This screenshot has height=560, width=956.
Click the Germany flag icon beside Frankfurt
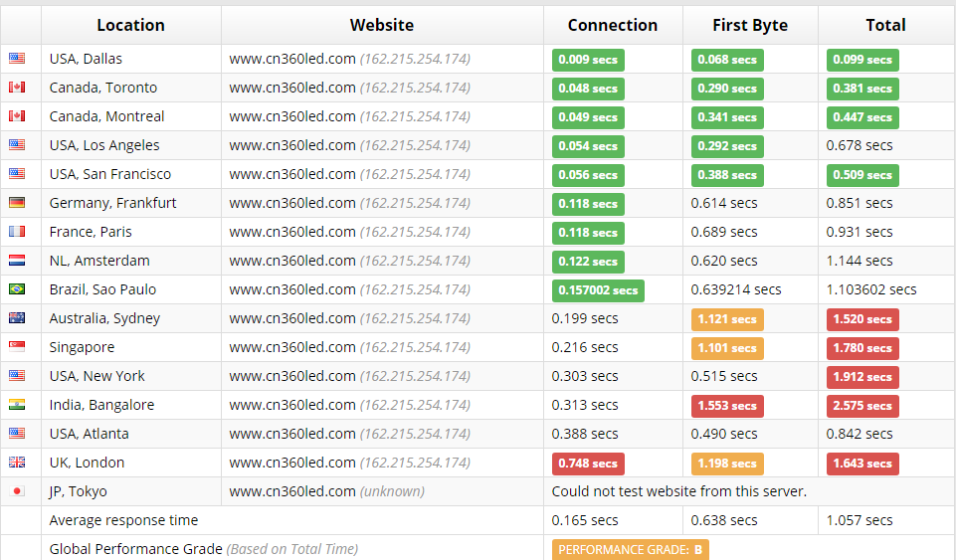pos(17,202)
